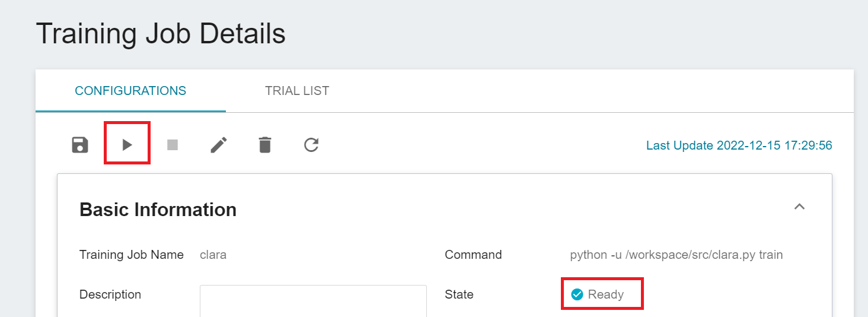The width and height of the screenshot is (868, 317).
Task: Switch to the TRIAL LIST tab
Action: (x=297, y=91)
